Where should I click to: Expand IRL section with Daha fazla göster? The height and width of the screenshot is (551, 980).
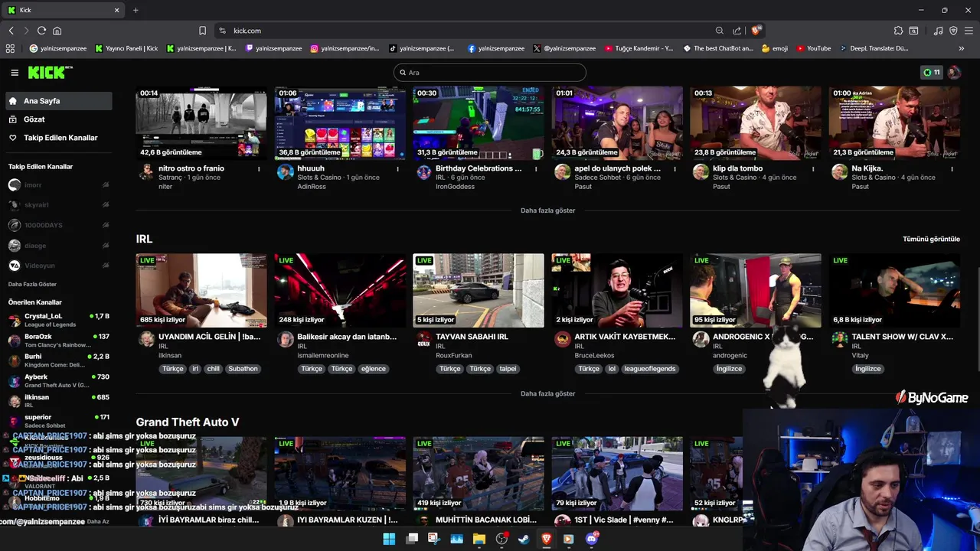coord(547,393)
